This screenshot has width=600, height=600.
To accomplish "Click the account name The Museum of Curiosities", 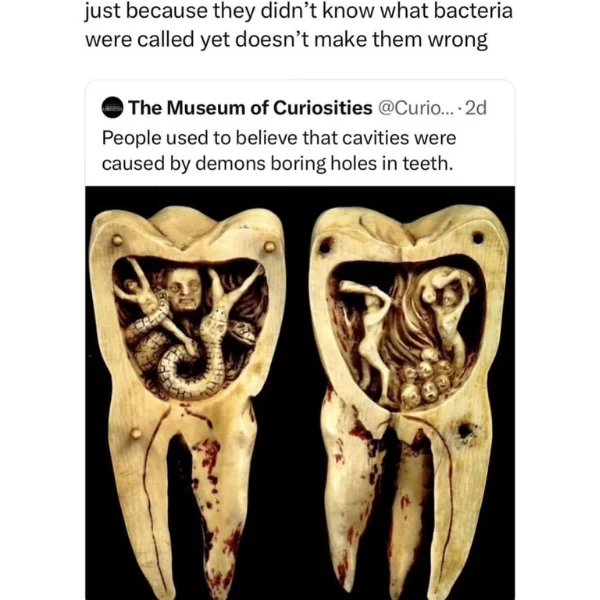I will 250,108.
